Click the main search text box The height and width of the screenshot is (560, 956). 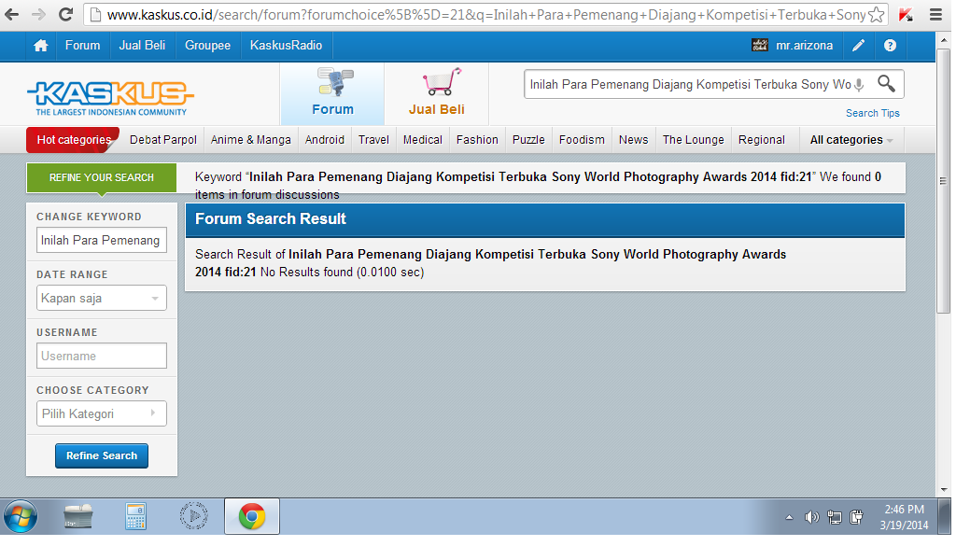pos(690,85)
